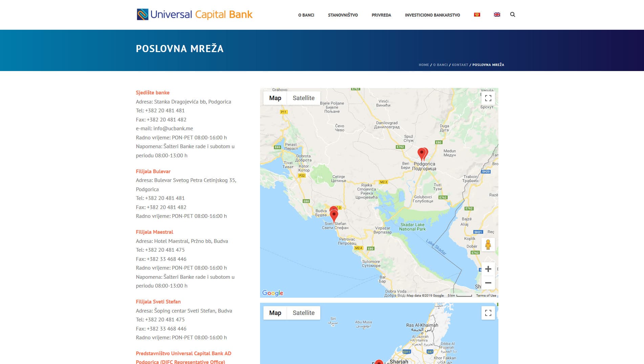The width and height of the screenshot is (644, 364).
Task: Go to O BANCI in the breadcrumb
Action: [440, 65]
